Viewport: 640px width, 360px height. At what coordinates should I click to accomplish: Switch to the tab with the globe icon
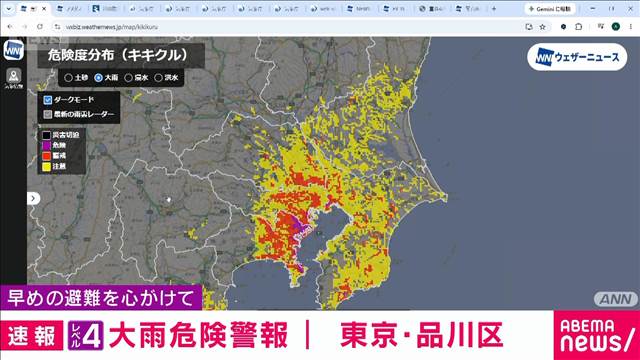coord(432,9)
